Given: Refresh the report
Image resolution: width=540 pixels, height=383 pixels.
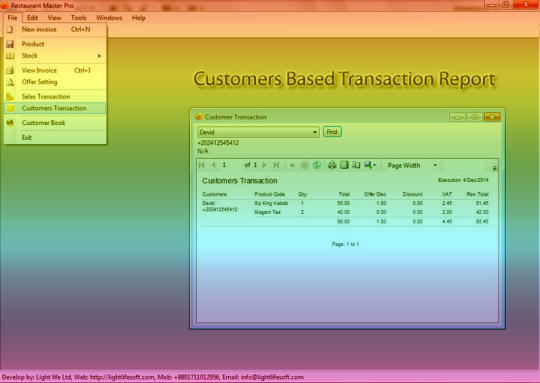Looking at the screenshot, I should pyautogui.click(x=316, y=165).
